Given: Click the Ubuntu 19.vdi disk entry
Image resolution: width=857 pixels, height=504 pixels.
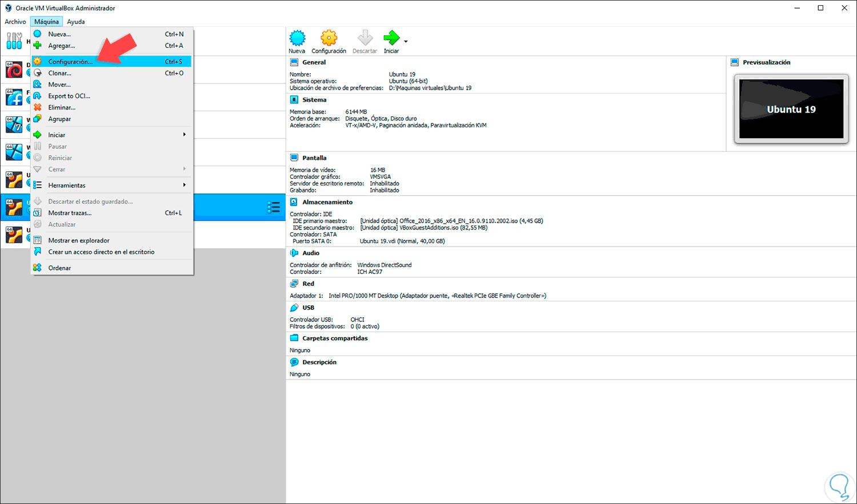Looking at the screenshot, I should pos(402,241).
